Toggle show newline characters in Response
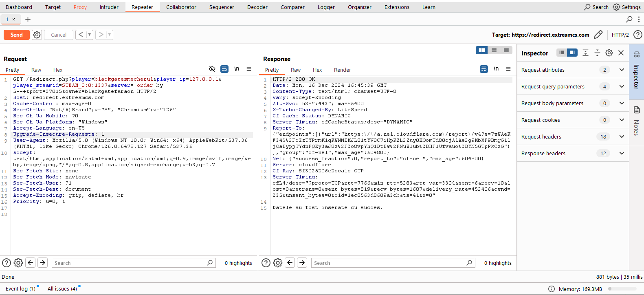Screen dimensions: 644x295 pyautogui.click(x=496, y=69)
